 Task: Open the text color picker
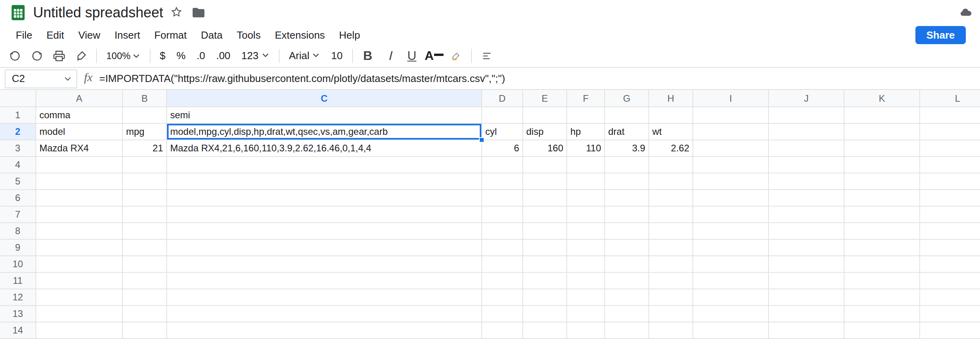coord(434,56)
